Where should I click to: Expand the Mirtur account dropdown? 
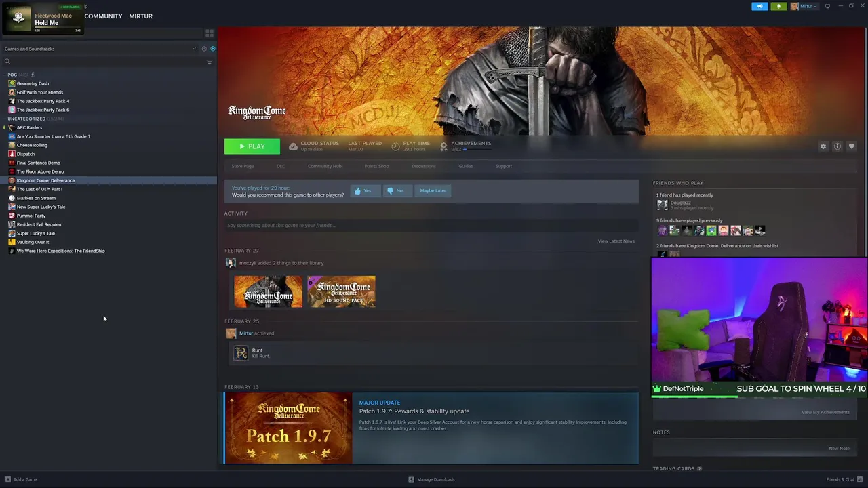pos(804,6)
